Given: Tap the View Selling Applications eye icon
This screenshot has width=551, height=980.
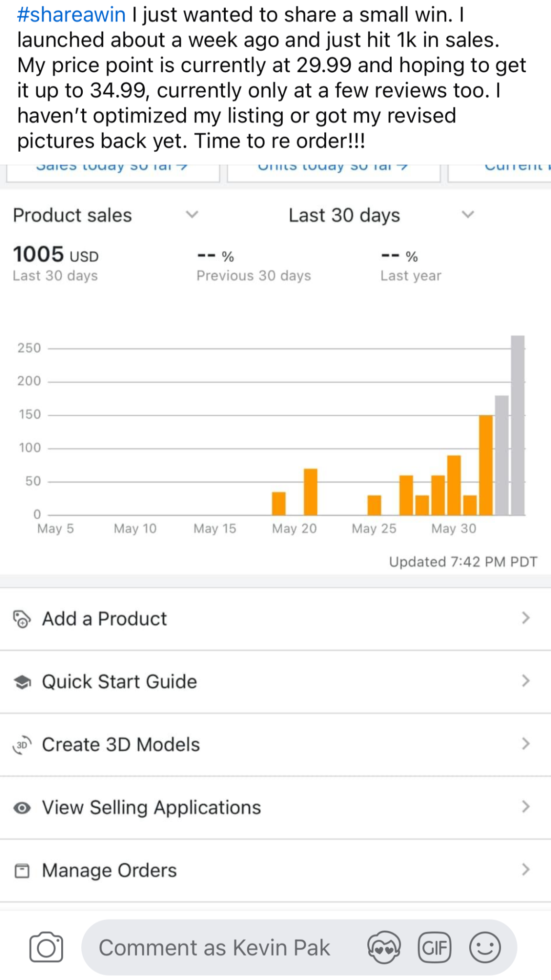Looking at the screenshot, I should [x=22, y=808].
